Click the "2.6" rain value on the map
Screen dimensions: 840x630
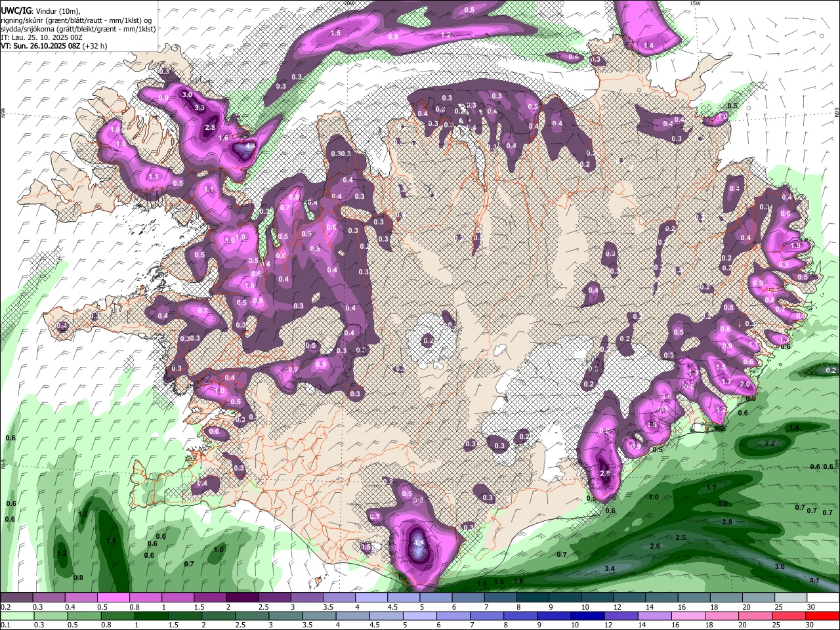tap(655, 546)
